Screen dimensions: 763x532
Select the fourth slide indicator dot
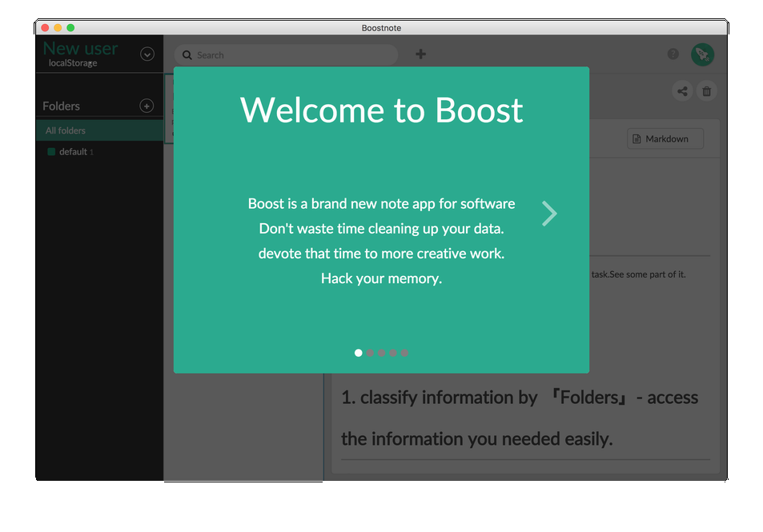click(x=393, y=353)
